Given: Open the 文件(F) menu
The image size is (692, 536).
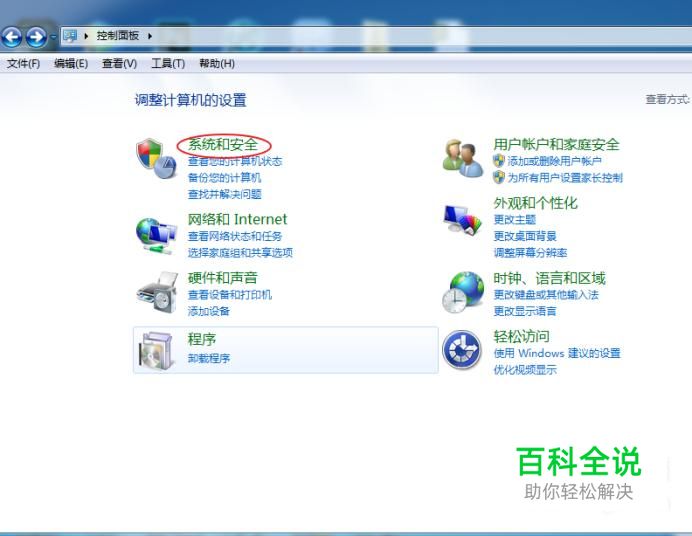Looking at the screenshot, I should coord(23,64).
